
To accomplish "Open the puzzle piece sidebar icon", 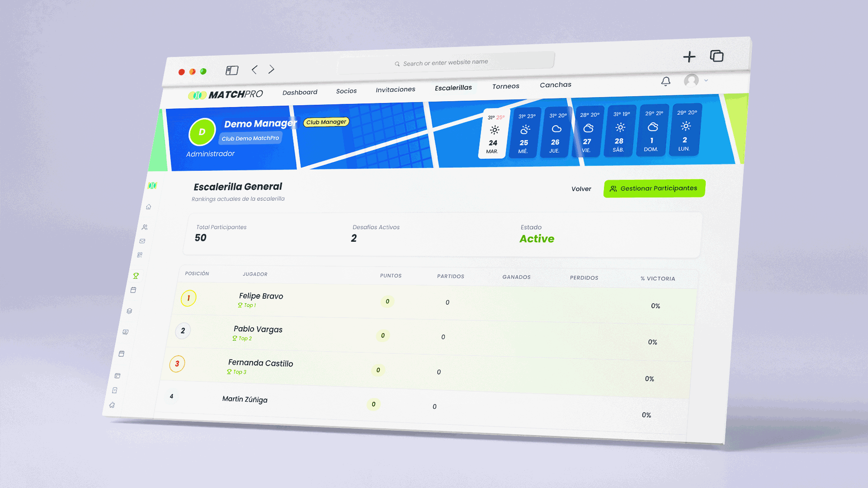I will [x=112, y=405].
